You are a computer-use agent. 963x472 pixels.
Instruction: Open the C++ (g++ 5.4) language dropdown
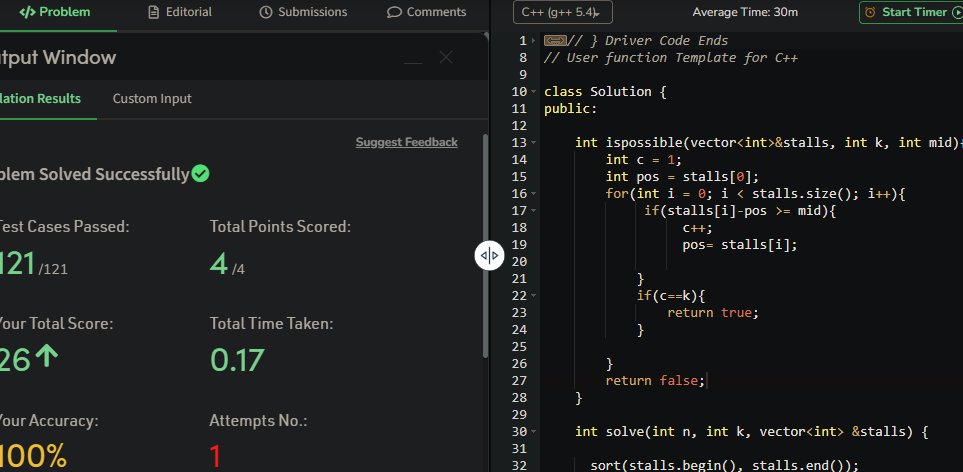(x=563, y=12)
